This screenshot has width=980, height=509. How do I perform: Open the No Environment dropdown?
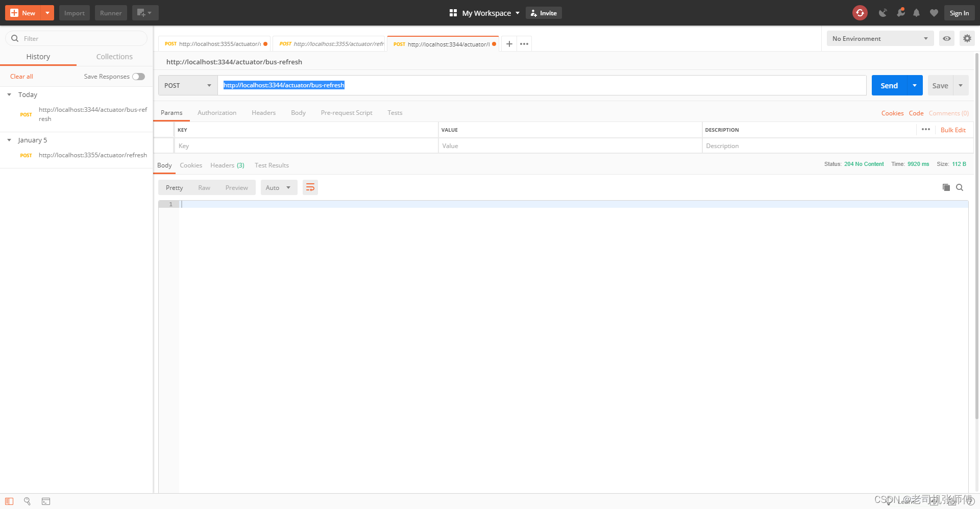click(x=880, y=38)
